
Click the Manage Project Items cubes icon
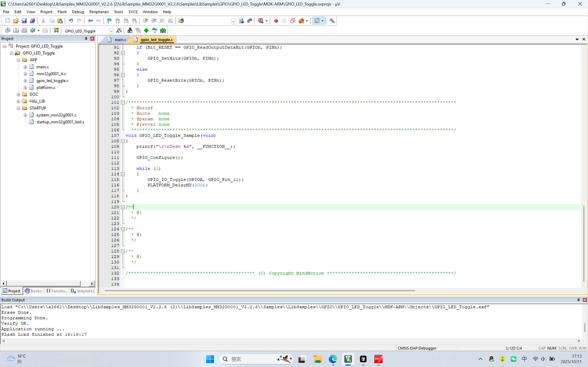click(130, 30)
